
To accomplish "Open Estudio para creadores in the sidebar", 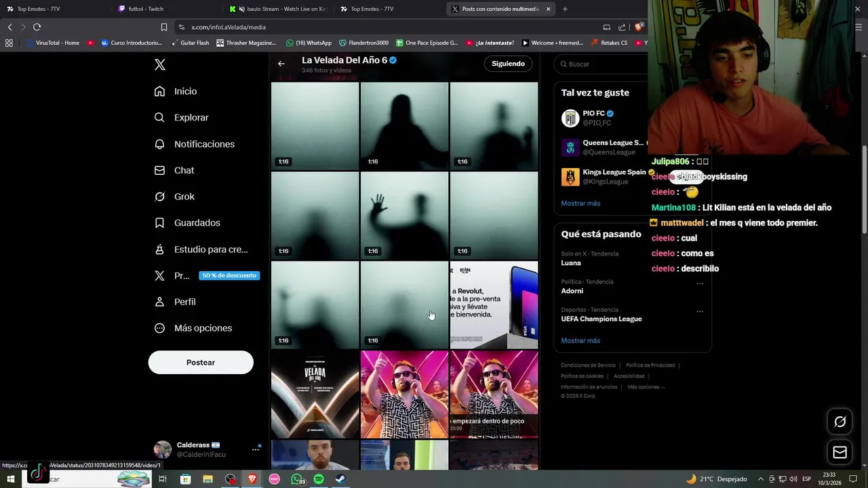I will click(201, 249).
